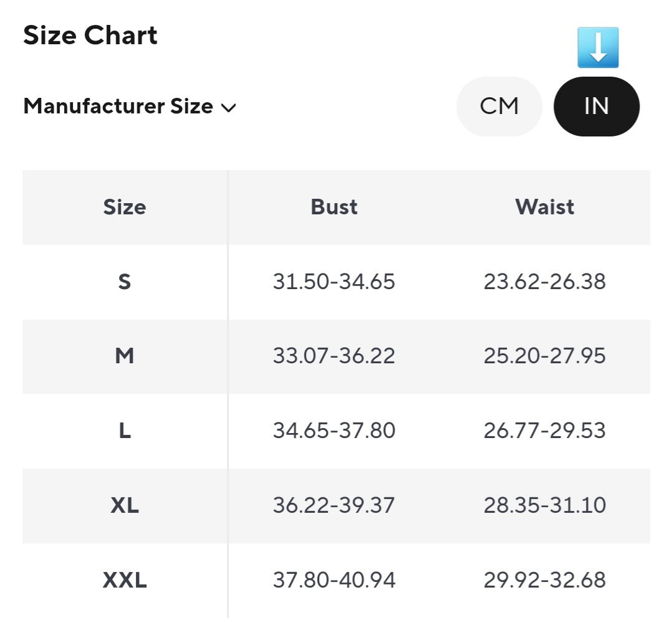Click the Size Chart heading
The image size is (672, 625).
point(90,36)
